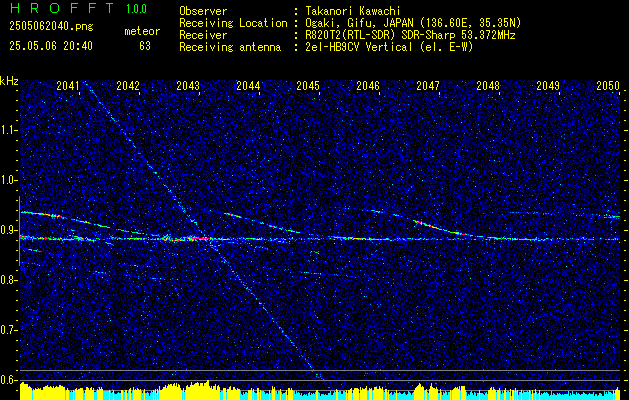This screenshot has width=629, height=400.
Task: Click observer name Takanori Kawachi
Action: coord(352,11)
